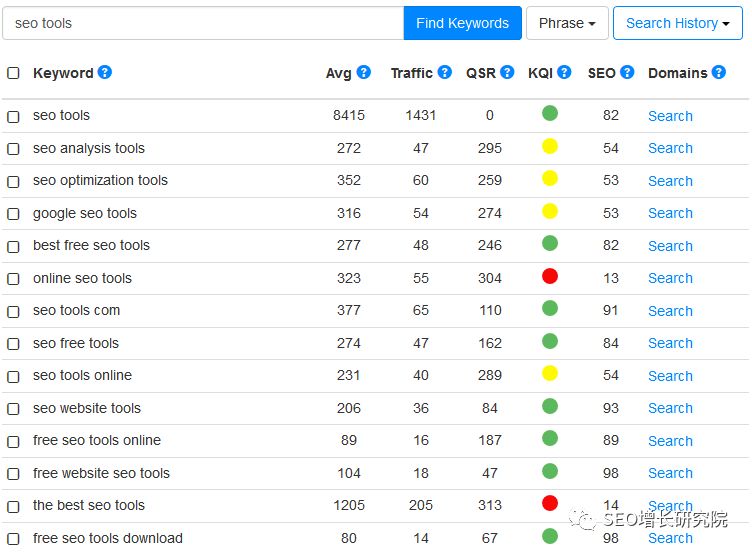Image resolution: width=752 pixels, height=552 pixels.
Task: Click the red KQI dot for online seo tools
Action: [550, 276]
